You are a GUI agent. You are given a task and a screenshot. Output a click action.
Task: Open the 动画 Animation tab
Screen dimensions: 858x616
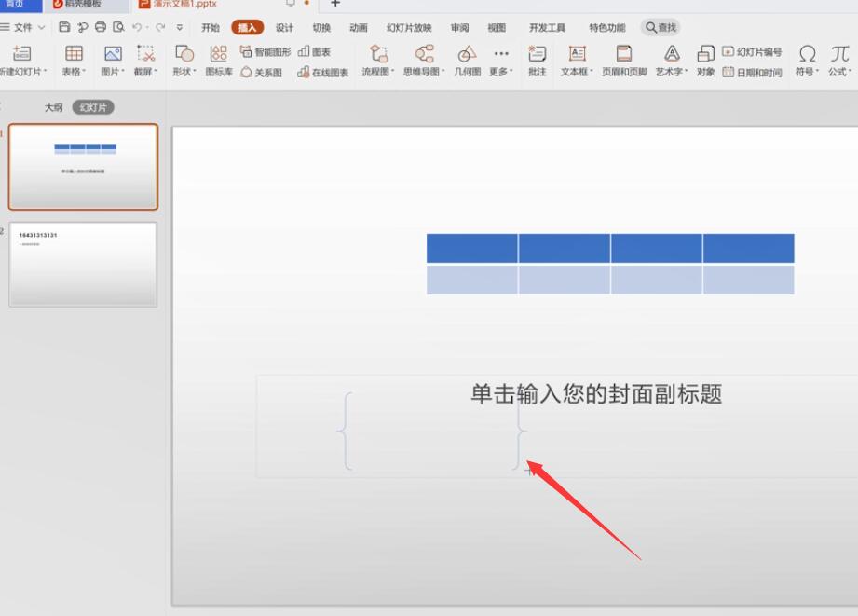click(359, 27)
